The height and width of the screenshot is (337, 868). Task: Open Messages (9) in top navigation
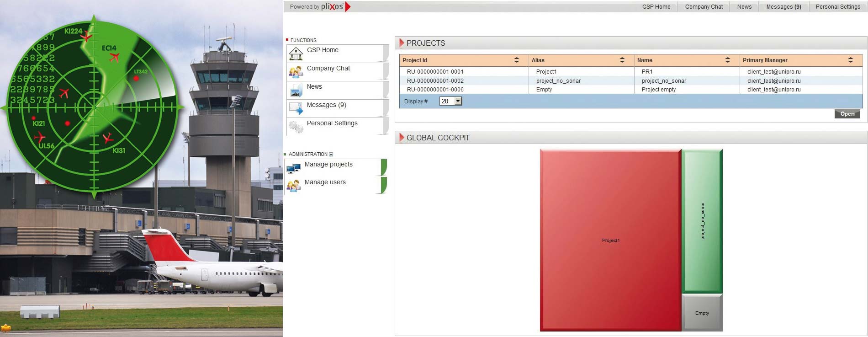pos(783,7)
